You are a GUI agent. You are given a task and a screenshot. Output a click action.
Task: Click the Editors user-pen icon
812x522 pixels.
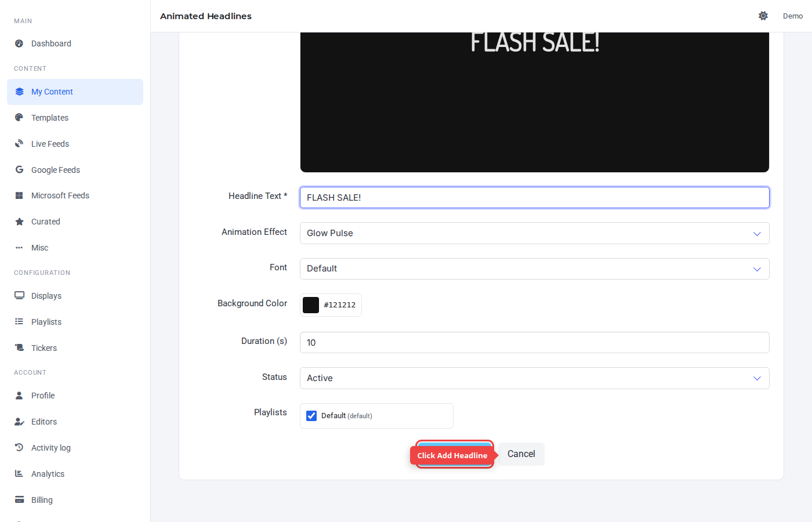(19, 422)
